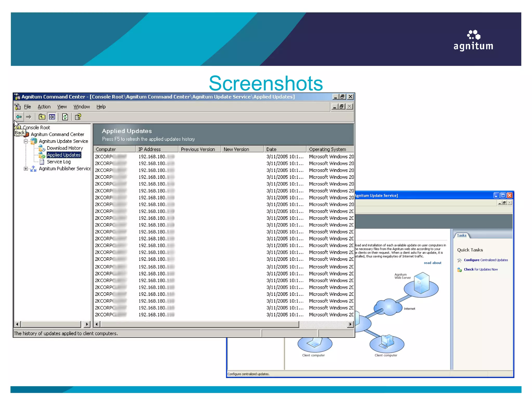
Task: Open the File menu
Action: (x=27, y=107)
